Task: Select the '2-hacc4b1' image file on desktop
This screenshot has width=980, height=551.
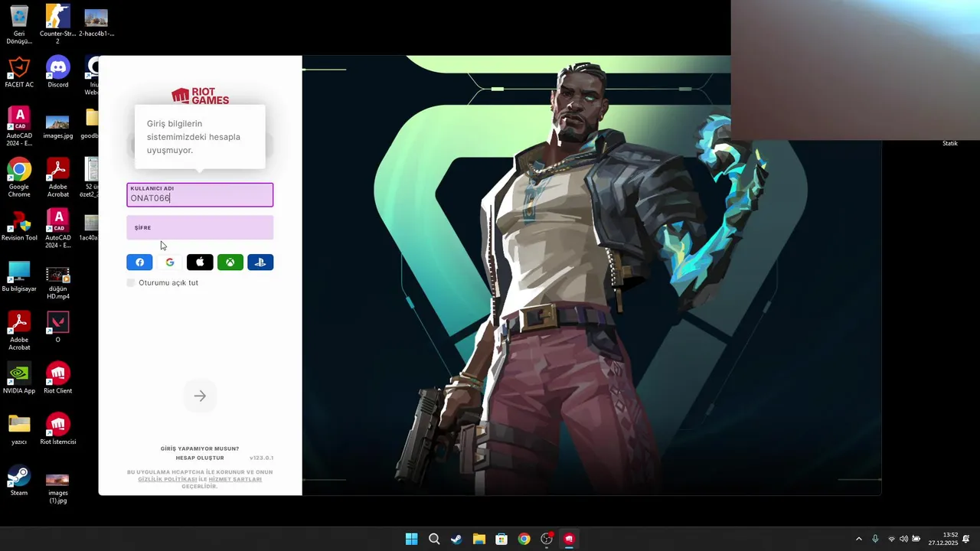Action: (96, 21)
